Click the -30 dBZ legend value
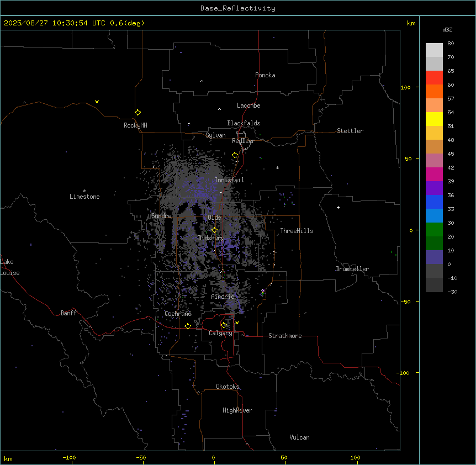Screen dimensions: 476x465 click(452, 292)
